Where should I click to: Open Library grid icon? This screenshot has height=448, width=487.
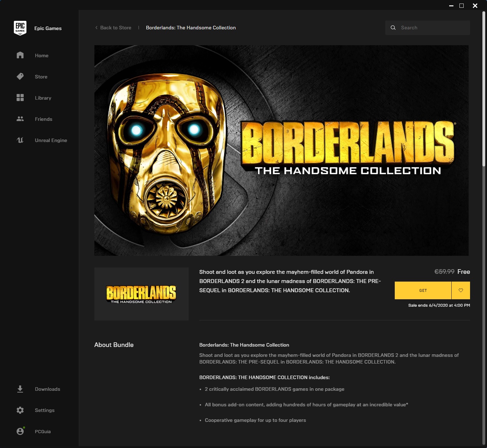[20, 98]
